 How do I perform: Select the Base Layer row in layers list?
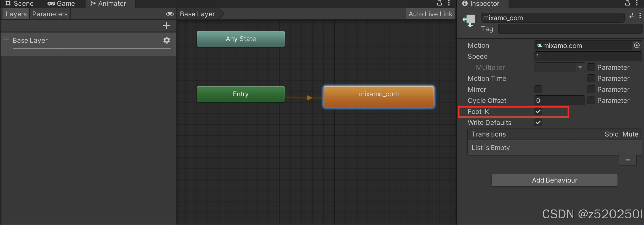pyautogui.click(x=88, y=44)
